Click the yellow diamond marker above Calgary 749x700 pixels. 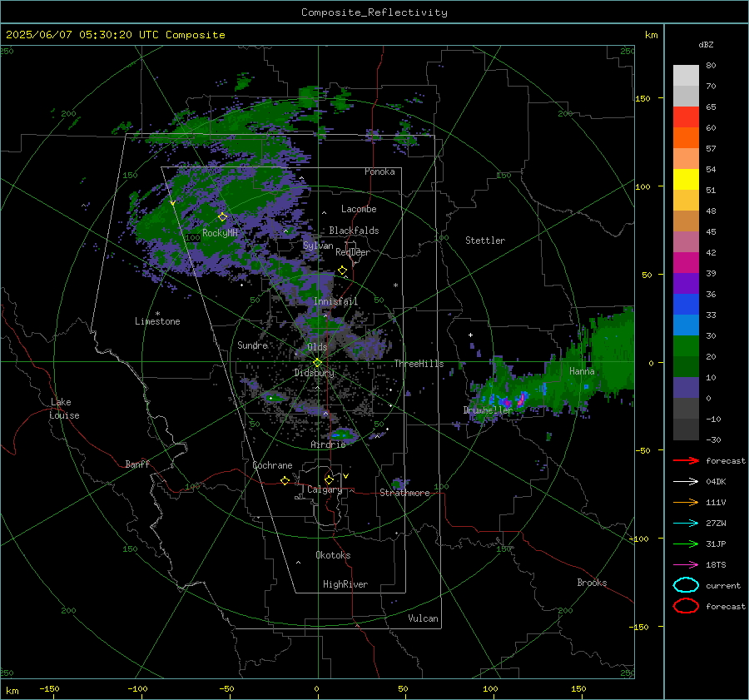[329, 479]
